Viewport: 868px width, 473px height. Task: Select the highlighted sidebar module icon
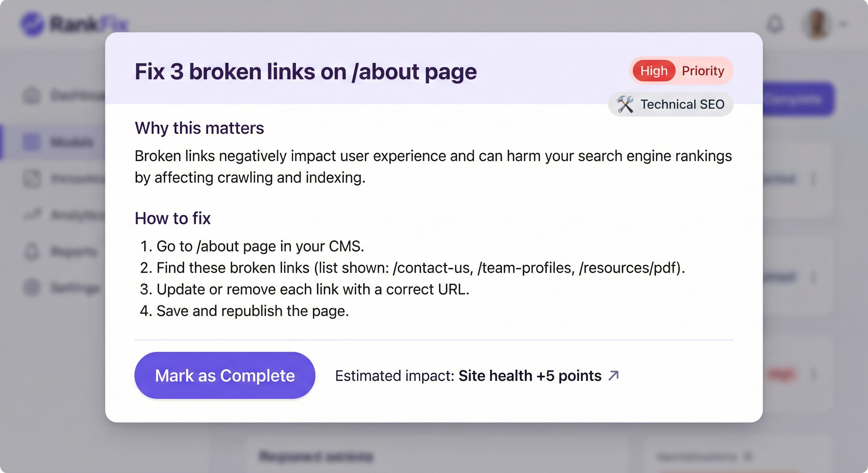pos(32,142)
